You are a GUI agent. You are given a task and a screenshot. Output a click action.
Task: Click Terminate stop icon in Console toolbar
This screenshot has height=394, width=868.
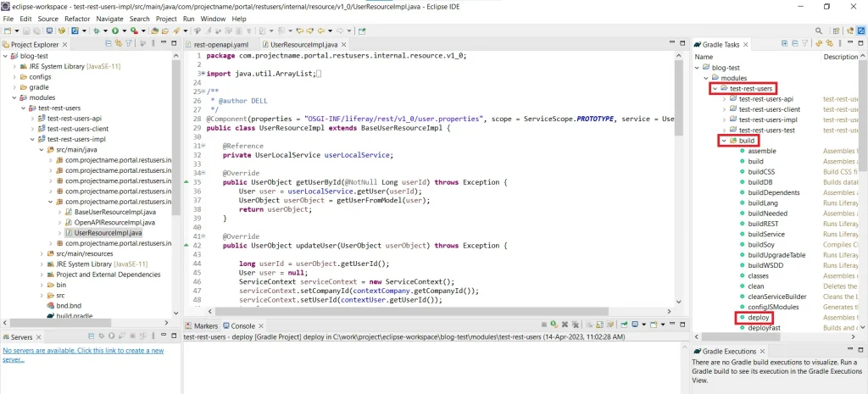(x=544, y=325)
